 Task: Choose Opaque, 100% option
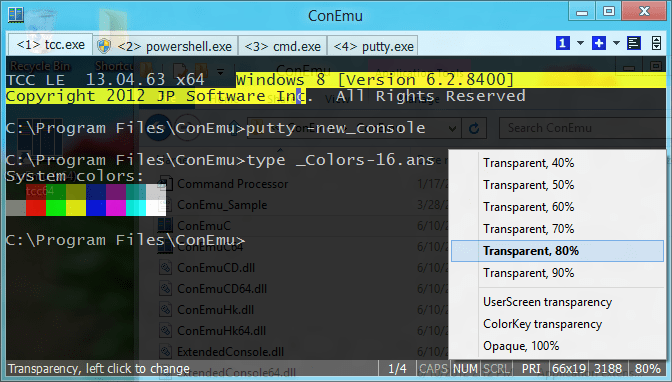[557, 346]
